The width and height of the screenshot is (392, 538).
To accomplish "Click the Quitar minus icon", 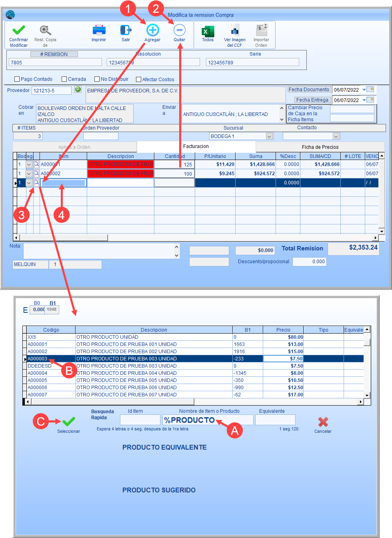I will pos(180,30).
